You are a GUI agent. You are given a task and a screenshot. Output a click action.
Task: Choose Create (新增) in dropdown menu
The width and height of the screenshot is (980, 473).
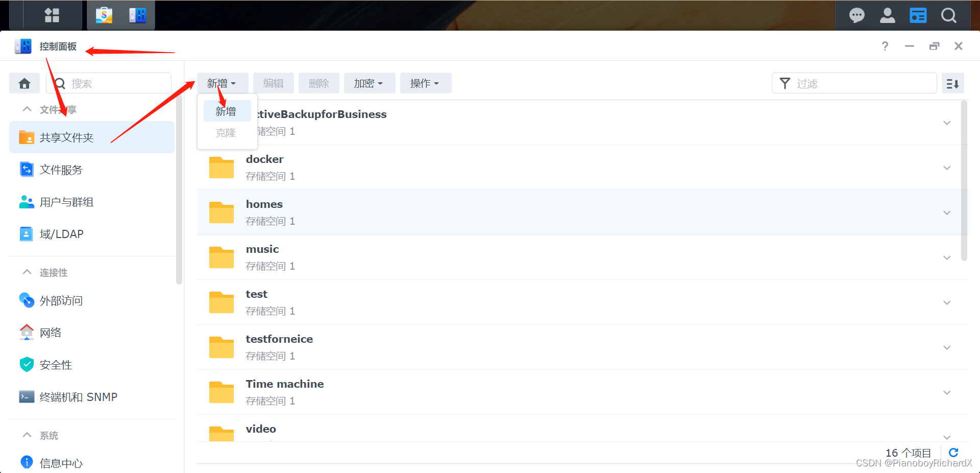[x=227, y=111]
